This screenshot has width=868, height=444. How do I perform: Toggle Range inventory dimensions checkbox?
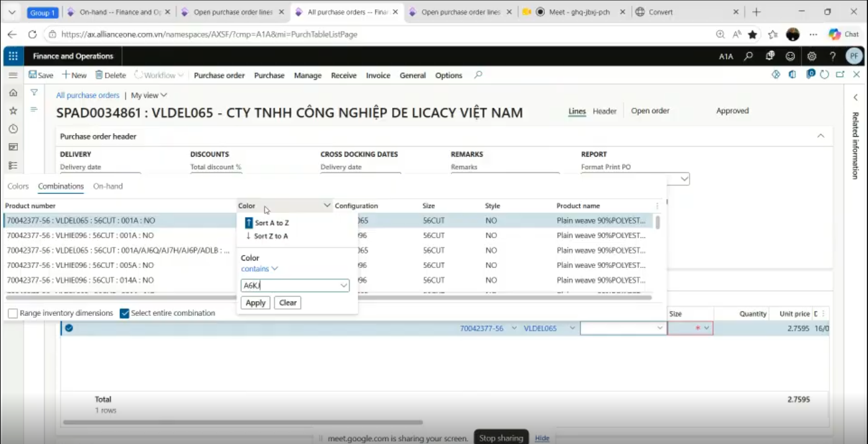pyautogui.click(x=12, y=313)
